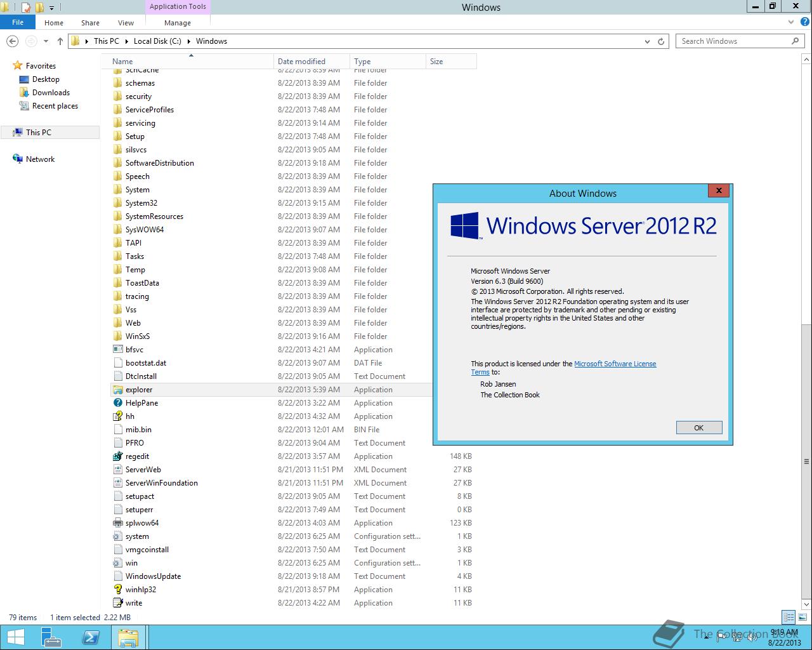This screenshot has width=812, height=650.
Task: Open the recent locations dropdown arrow
Action: pyautogui.click(x=46, y=41)
